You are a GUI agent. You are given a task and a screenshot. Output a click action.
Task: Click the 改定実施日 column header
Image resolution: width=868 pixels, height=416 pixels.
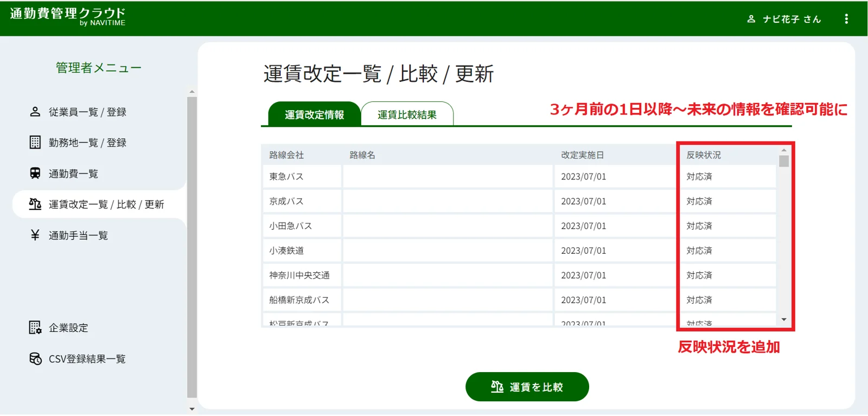(583, 155)
